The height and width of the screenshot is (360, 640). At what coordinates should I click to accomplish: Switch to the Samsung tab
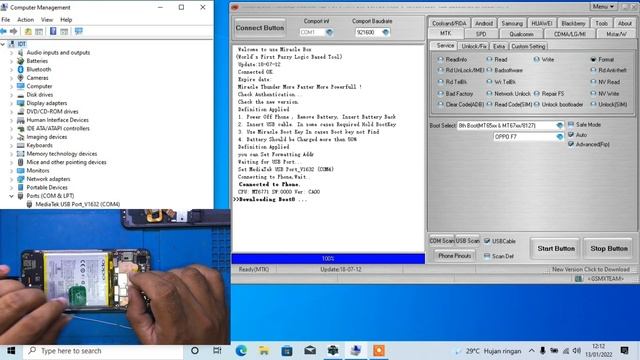(x=512, y=23)
